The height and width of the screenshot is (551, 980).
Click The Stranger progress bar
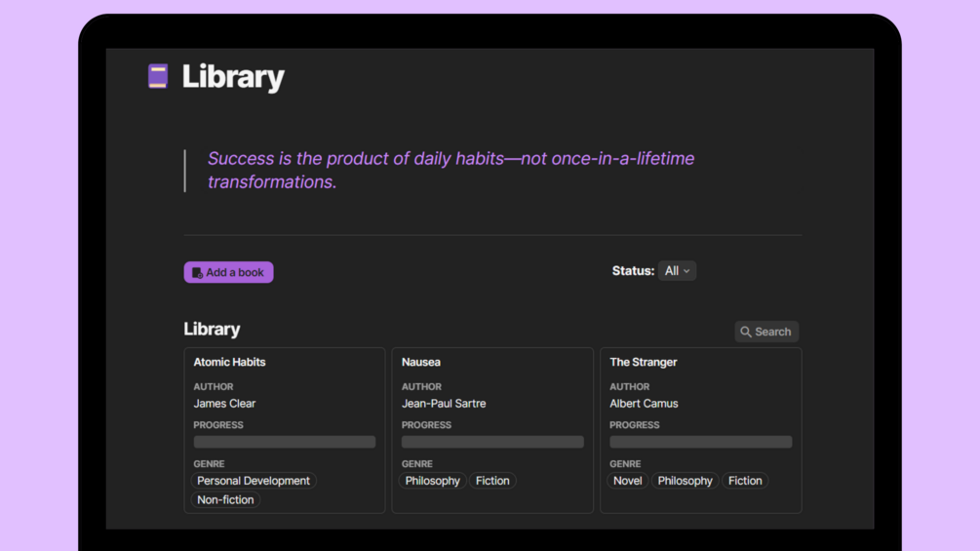(x=700, y=442)
